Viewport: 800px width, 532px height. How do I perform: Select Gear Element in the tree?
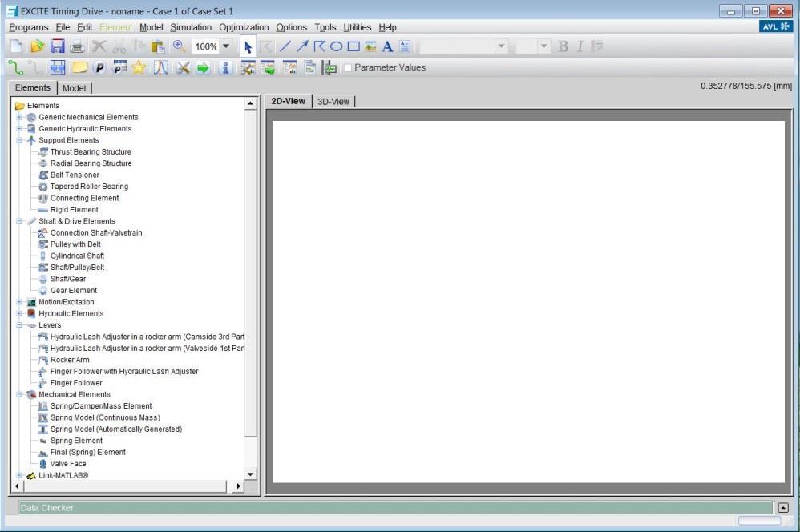tap(74, 291)
